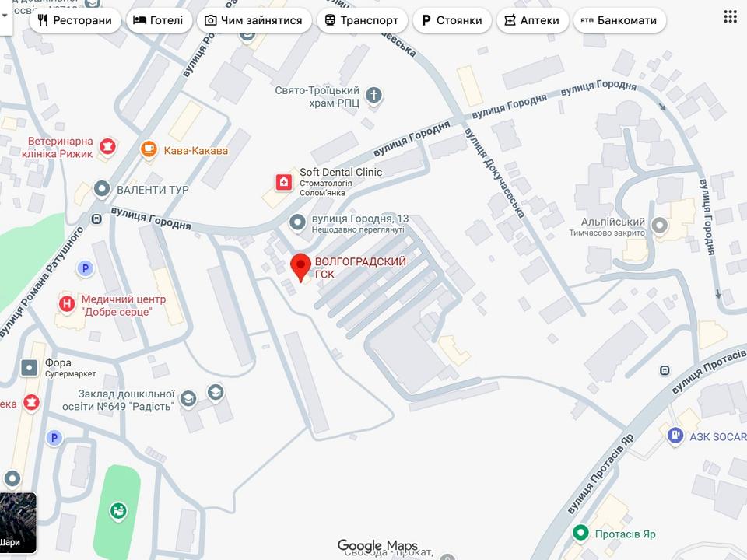
Task: Open the Протасів Яр green marker
Action: (x=580, y=532)
